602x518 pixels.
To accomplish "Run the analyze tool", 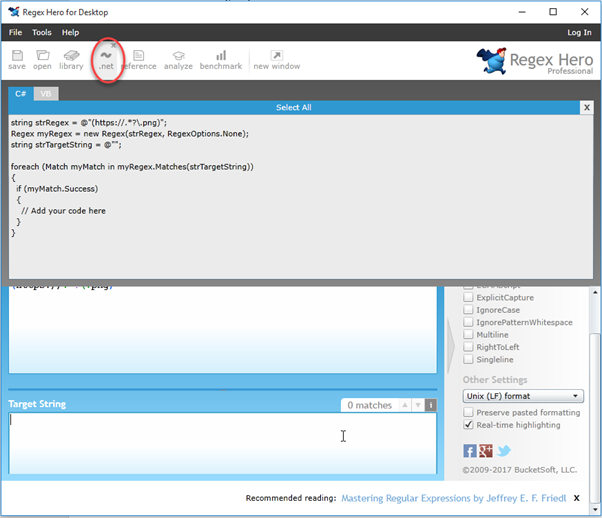I will [x=178, y=60].
